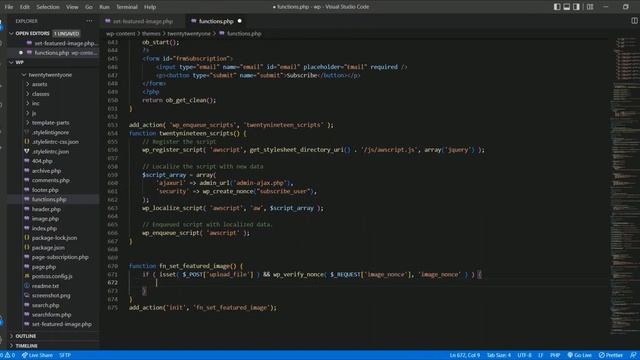Viewport: 640px width, 360px height.
Task: Toggle bottom panel layout icon
Action: 567,7
